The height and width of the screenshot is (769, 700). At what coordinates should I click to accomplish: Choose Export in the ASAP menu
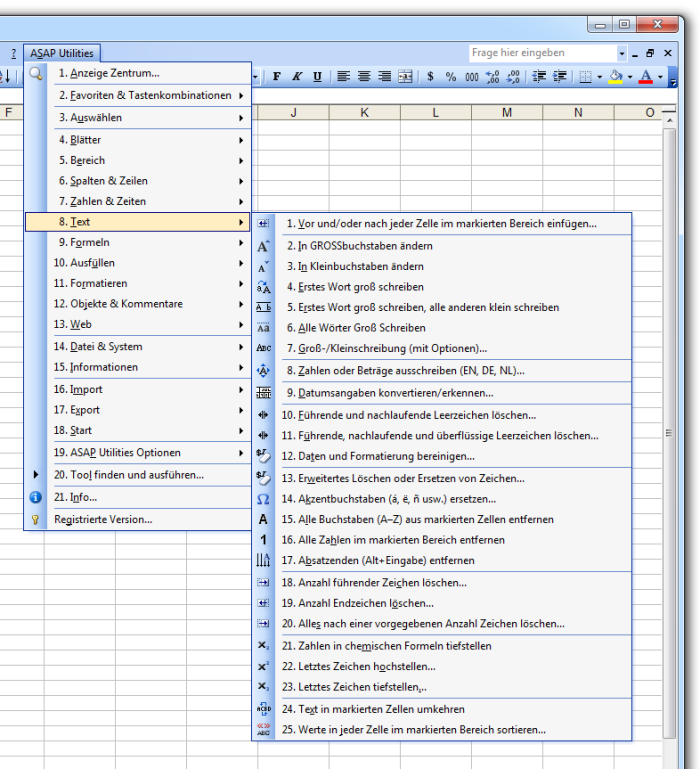(x=137, y=410)
